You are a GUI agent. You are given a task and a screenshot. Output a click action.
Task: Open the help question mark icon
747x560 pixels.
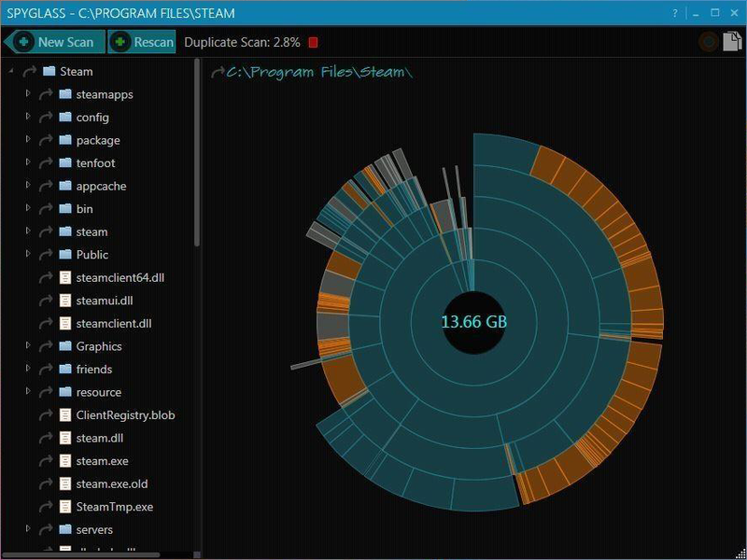pyautogui.click(x=675, y=13)
